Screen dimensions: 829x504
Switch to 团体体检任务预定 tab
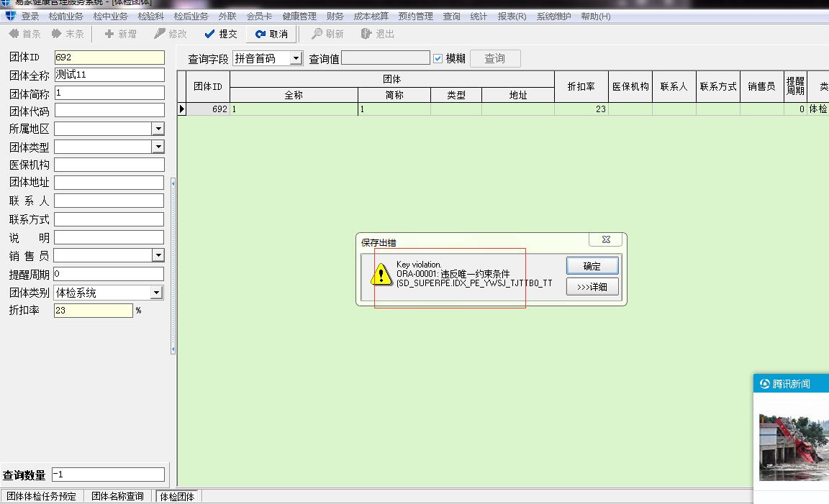(x=41, y=496)
